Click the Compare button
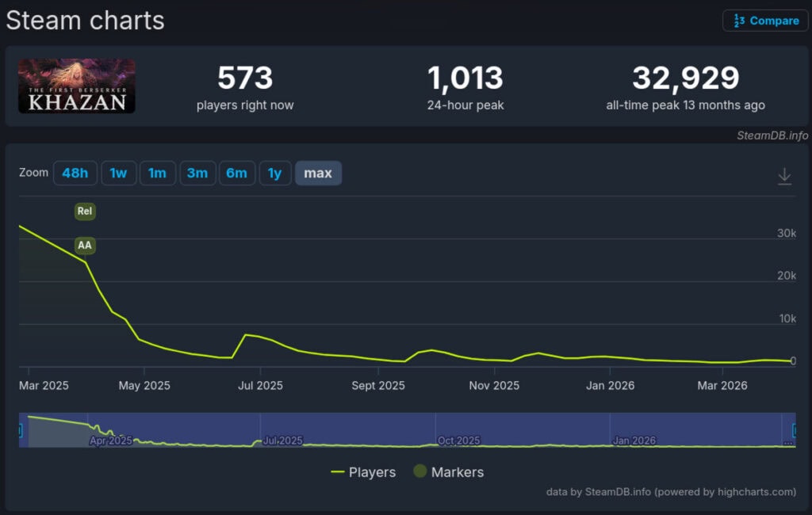 pos(764,21)
